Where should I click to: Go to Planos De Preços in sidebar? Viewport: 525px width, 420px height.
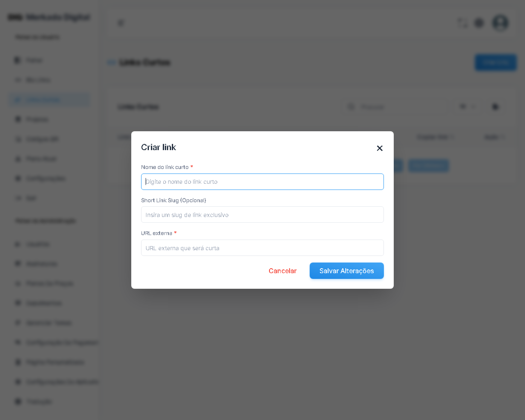[49, 284]
